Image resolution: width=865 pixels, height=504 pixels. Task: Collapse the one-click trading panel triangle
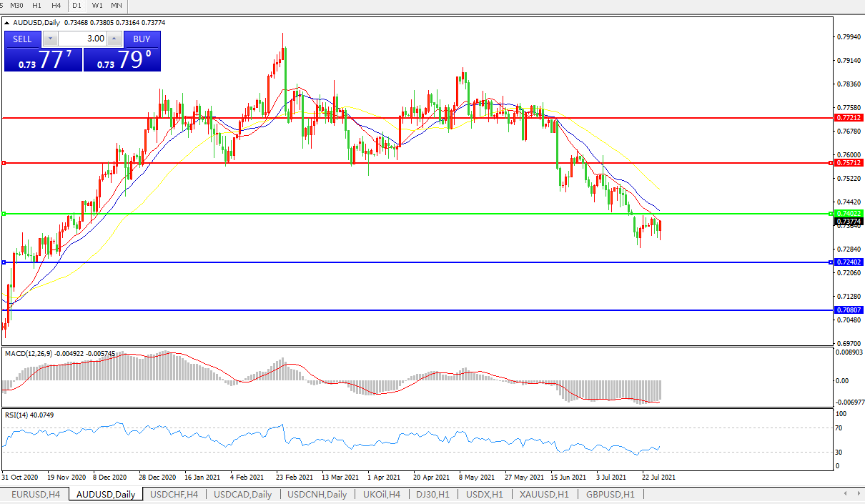pos(7,23)
